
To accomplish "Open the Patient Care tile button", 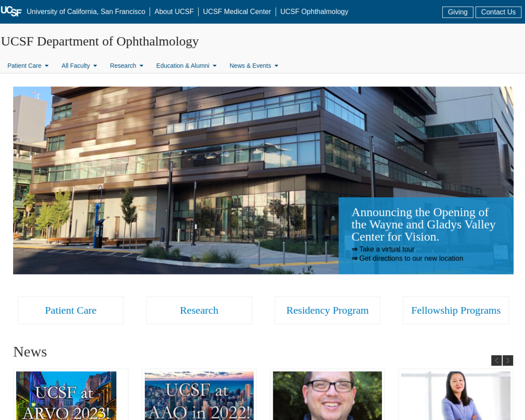I will [71, 310].
